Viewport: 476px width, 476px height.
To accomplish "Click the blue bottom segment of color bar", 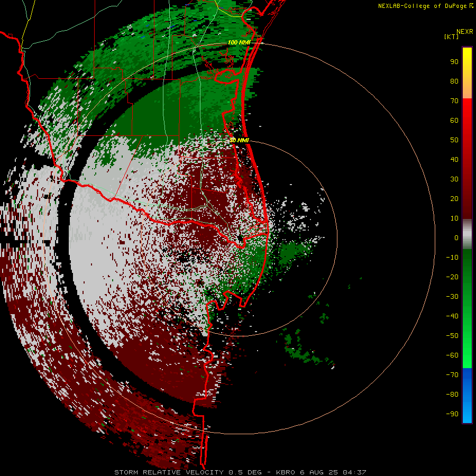I will [x=467, y=395].
